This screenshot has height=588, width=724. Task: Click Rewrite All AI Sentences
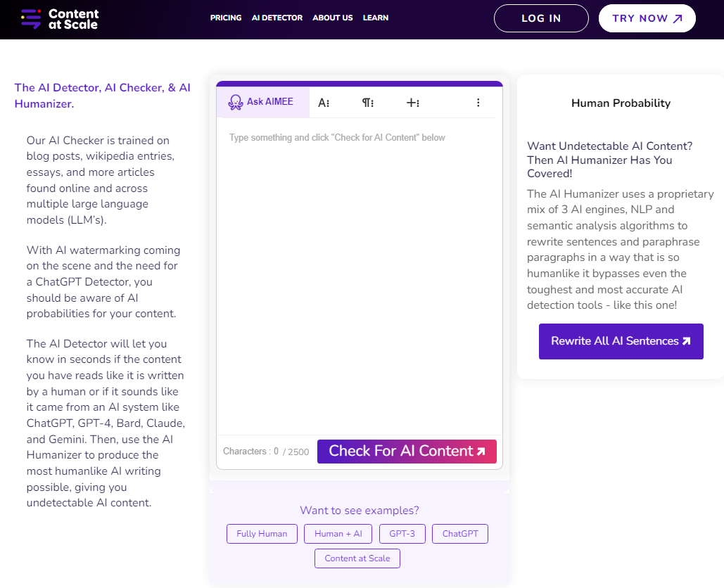tap(621, 341)
